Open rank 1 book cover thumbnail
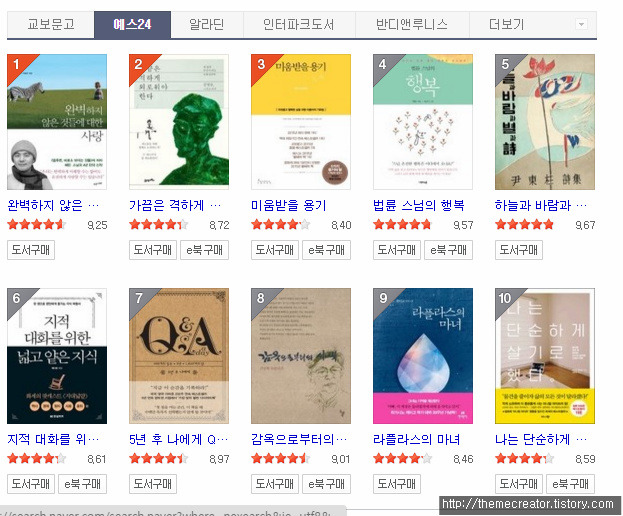The image size is (623, 516). (x=57, y=122)
